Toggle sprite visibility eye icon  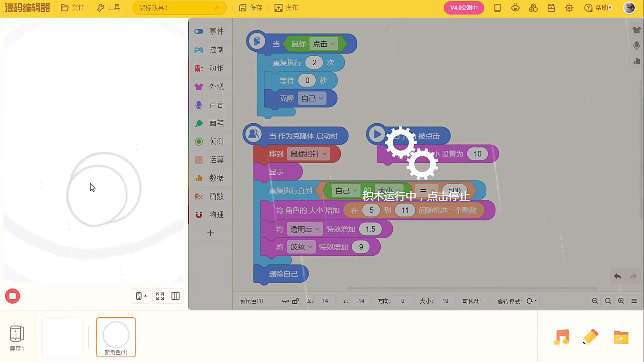(285, 301)
